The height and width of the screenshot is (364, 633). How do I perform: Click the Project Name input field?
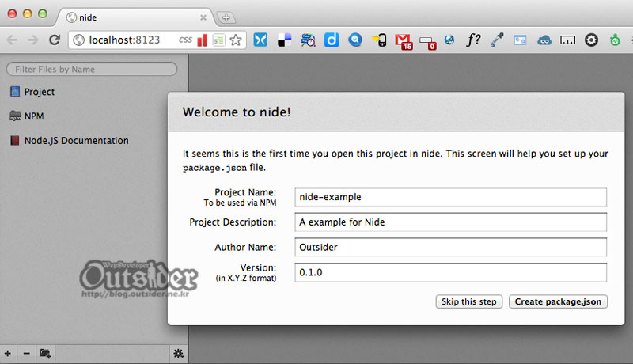[x=450, y=197]
